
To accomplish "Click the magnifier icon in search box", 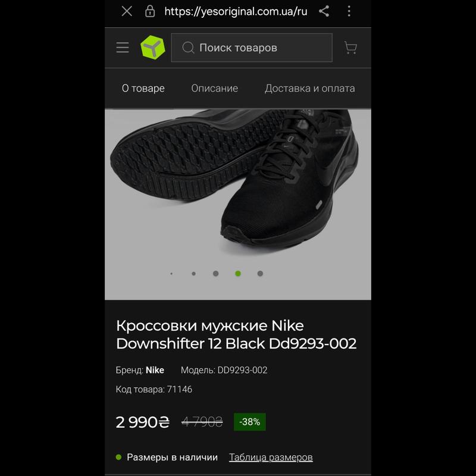I will click(188, 48).
